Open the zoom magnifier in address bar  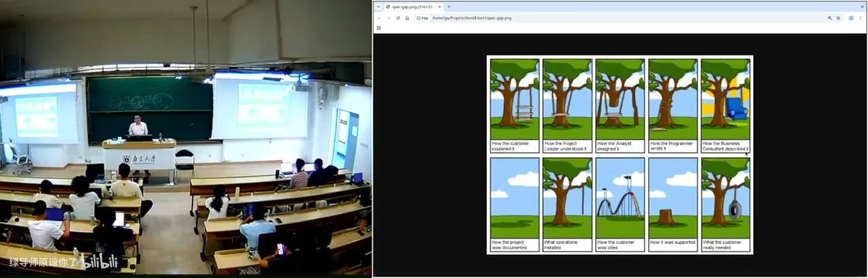pos(829,18)
